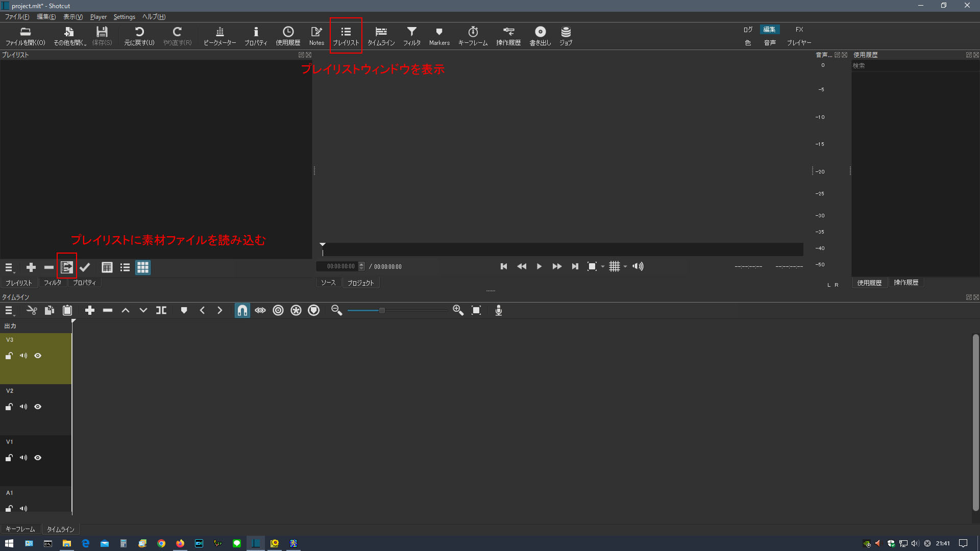980x551 pixels.
Task: Go to previous marker arrow
Action: coord(202,310)
